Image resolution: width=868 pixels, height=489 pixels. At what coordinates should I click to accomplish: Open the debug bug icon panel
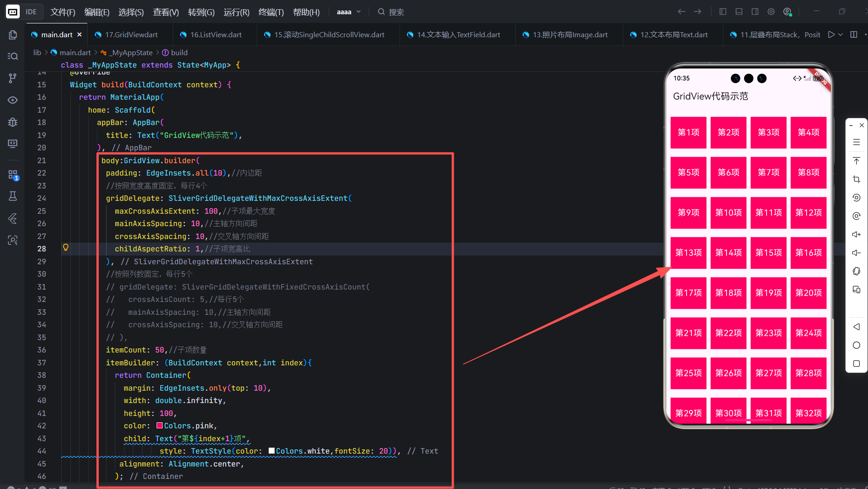pos(13,122)
